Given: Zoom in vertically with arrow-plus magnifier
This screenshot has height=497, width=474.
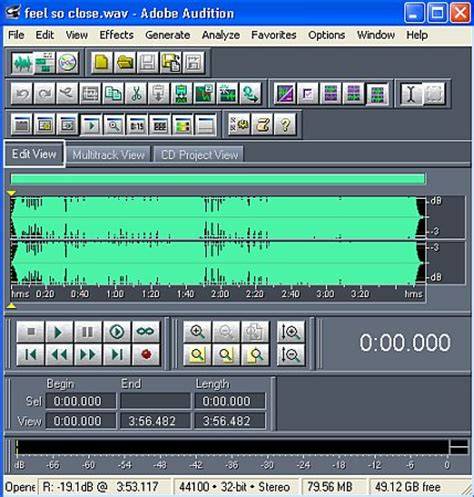Looking at the screenshot, I should pos(291,332).
